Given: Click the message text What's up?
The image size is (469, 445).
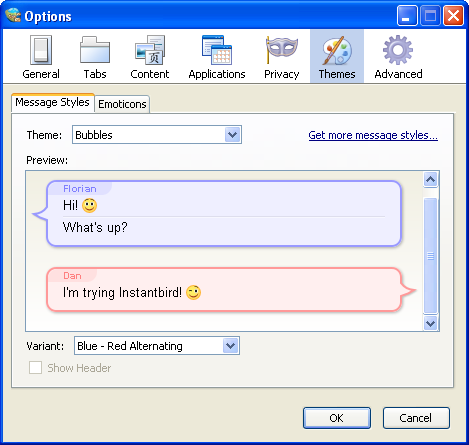Looking at the screenshot, I should (x=95, y=228).
